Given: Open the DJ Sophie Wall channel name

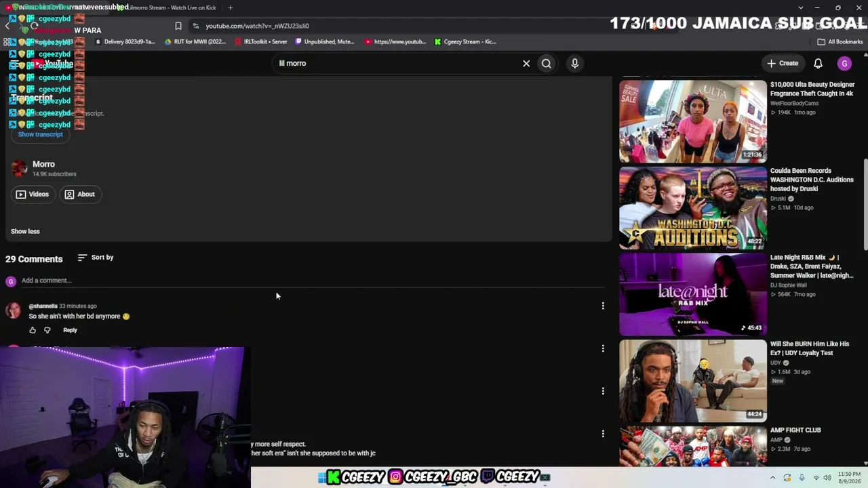Looking at the screenshot, I should pos(788,285).
